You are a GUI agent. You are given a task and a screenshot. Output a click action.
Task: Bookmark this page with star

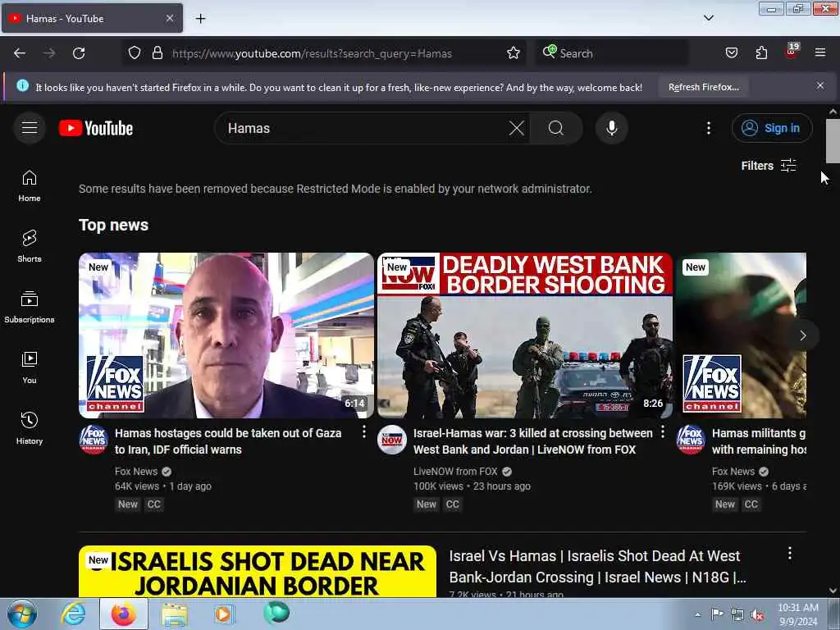tap(514, 53)
